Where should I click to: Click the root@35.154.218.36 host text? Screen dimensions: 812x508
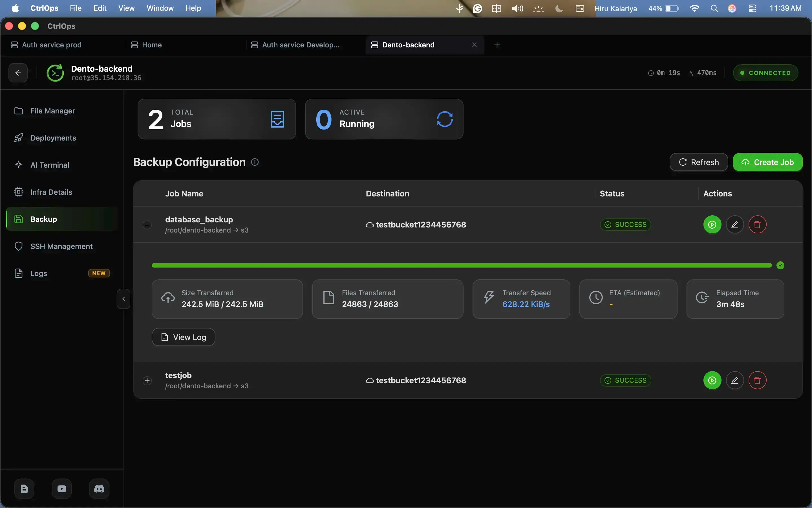[106, 78]
